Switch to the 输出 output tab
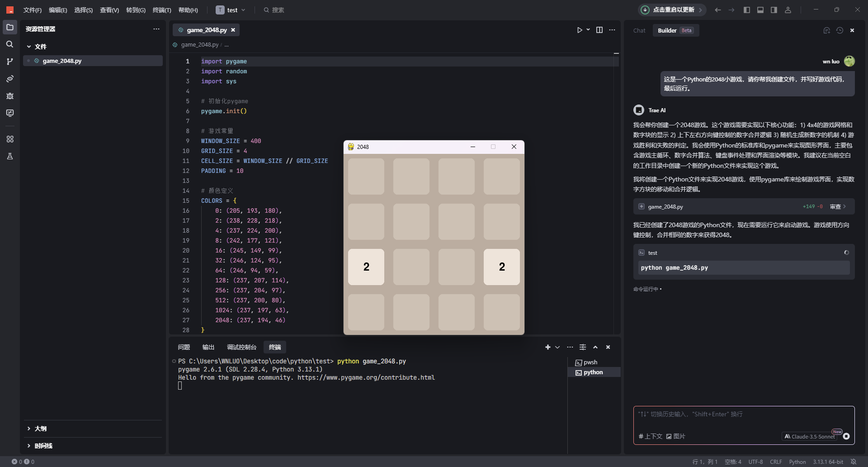The width and height of the screenshot is (868, 467). 208,347
